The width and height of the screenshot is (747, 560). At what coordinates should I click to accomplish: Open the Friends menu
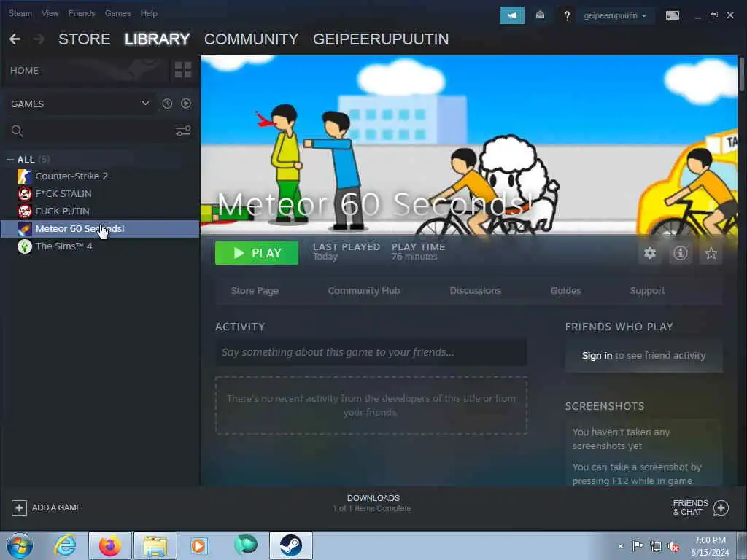click(x=82, y=13)
